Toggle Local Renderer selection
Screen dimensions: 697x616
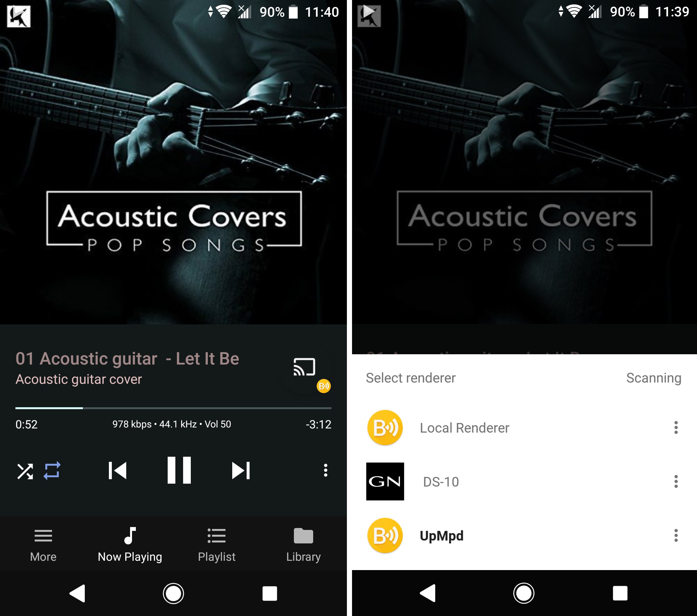click(523, 428)
